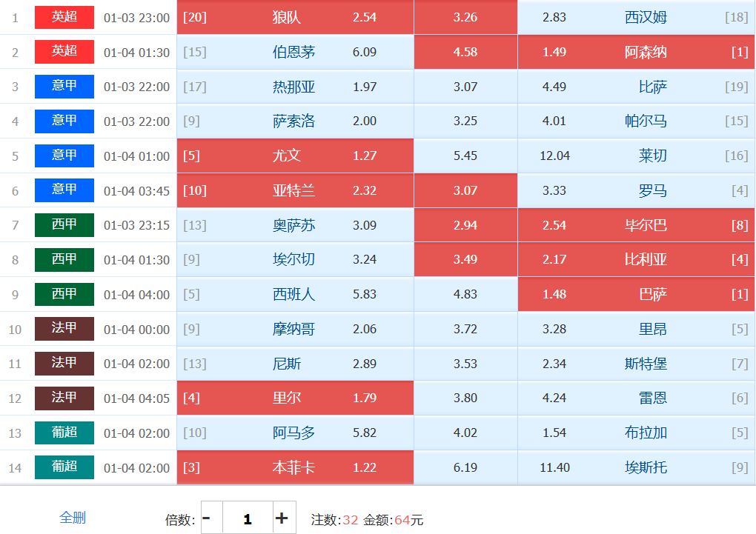This screenshot has height=534, width=756.
Task: Select 斯特堡 away win odds 2.34
Action: pos(636,364)
